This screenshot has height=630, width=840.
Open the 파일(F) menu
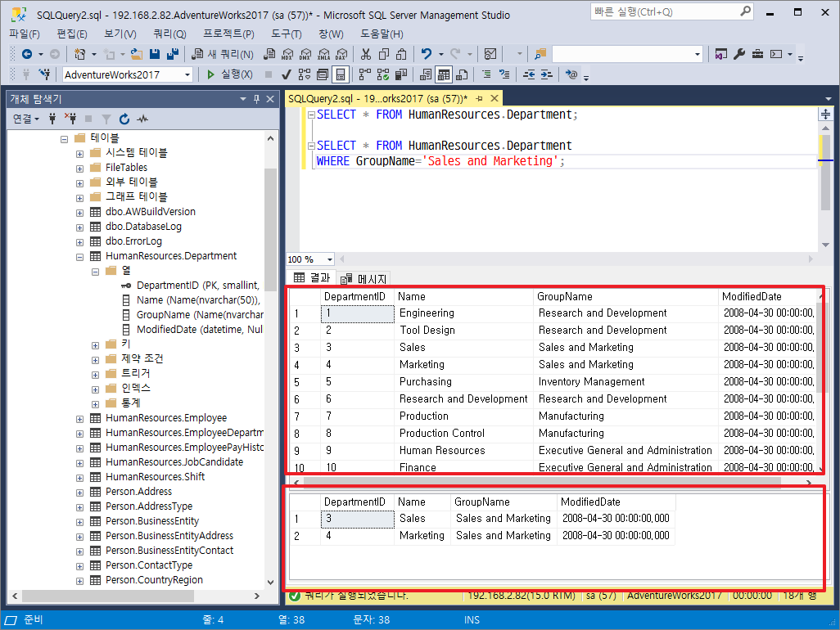(25, 34)
